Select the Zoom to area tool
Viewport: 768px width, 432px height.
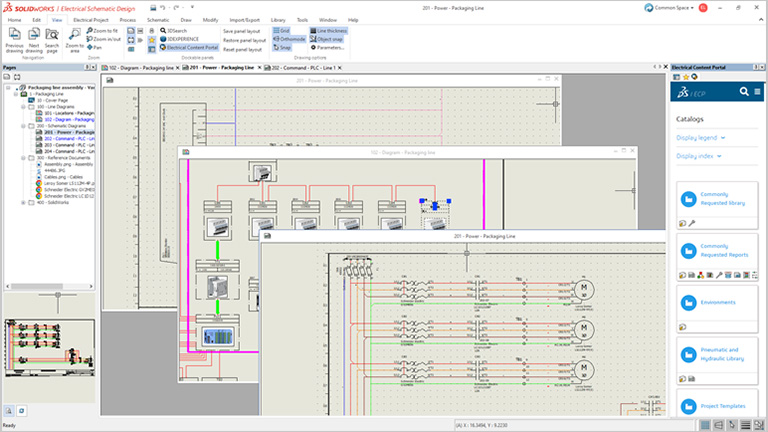(x=75, y=36)
